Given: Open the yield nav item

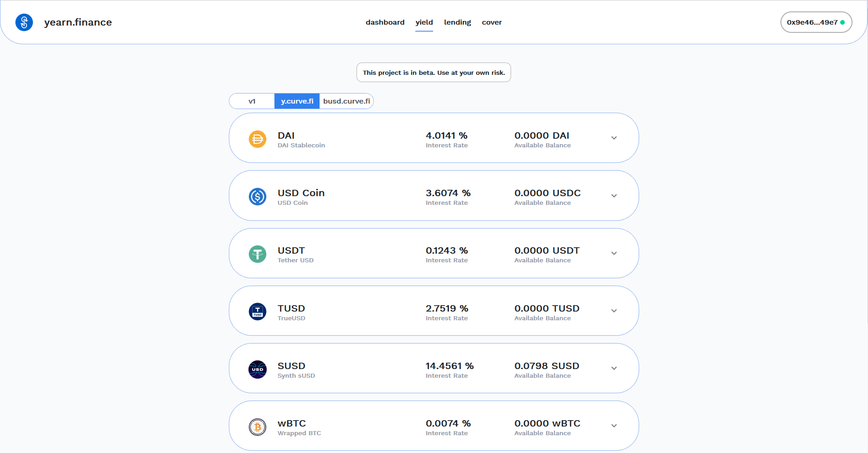Looking at the screenshot, I should click(424, 22).
